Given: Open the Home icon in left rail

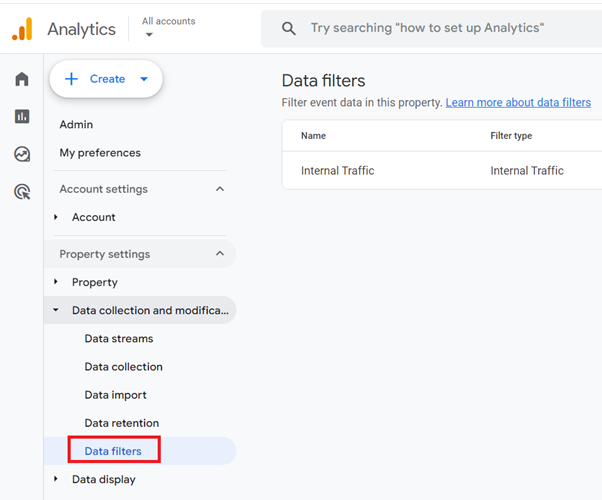Looking at the screenshot, I should click(22, 79).
